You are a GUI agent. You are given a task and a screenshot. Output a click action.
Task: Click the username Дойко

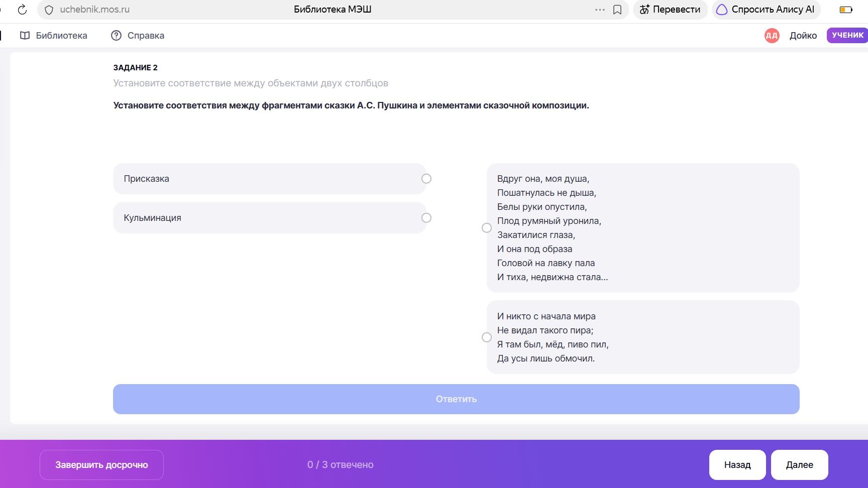coord(803,36)
